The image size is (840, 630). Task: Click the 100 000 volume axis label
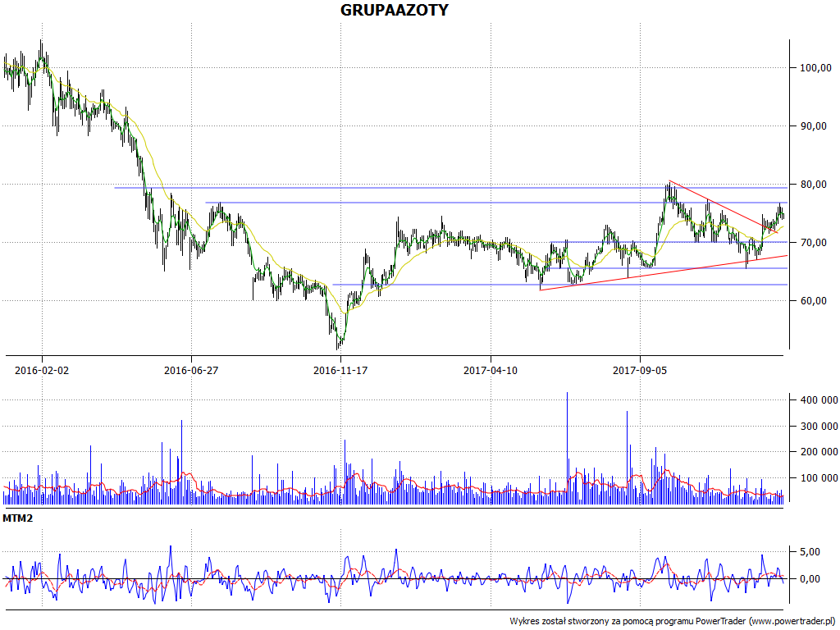[819, 478]
